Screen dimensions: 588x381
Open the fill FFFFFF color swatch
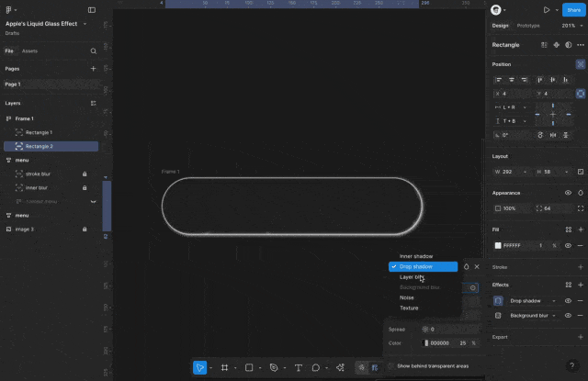[x=498, y=246]
